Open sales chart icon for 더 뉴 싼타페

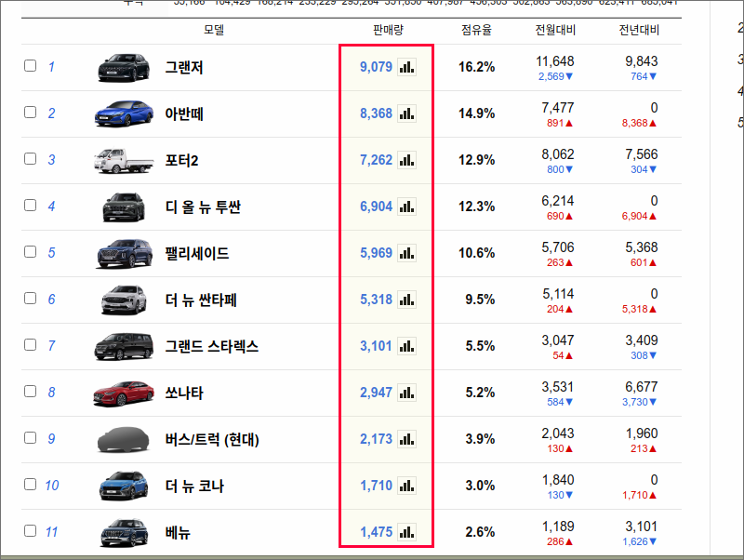tap(406, 300)
